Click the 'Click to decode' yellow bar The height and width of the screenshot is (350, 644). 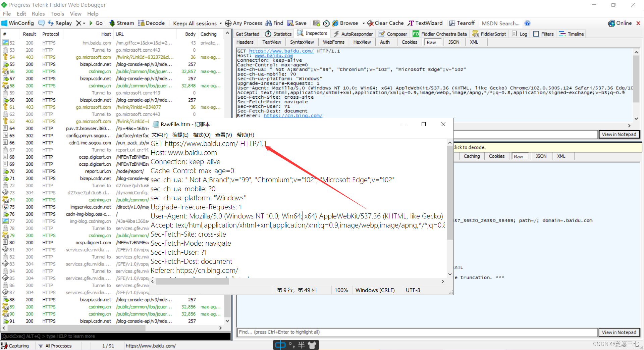(547, 147)
